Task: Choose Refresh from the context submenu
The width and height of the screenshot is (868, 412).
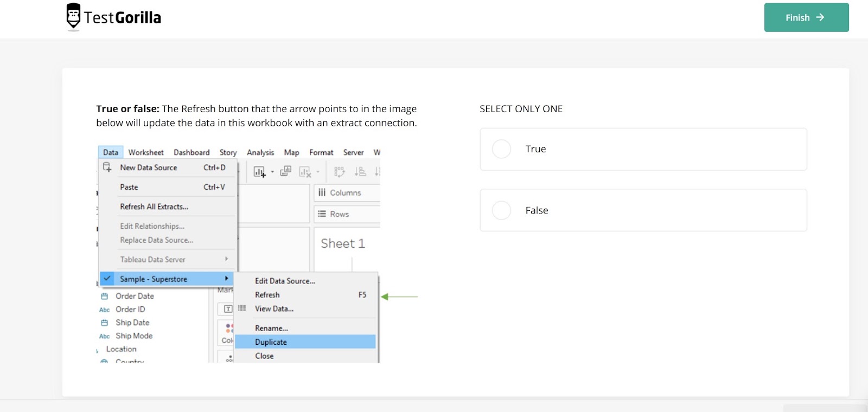Action: coord(267,295)
